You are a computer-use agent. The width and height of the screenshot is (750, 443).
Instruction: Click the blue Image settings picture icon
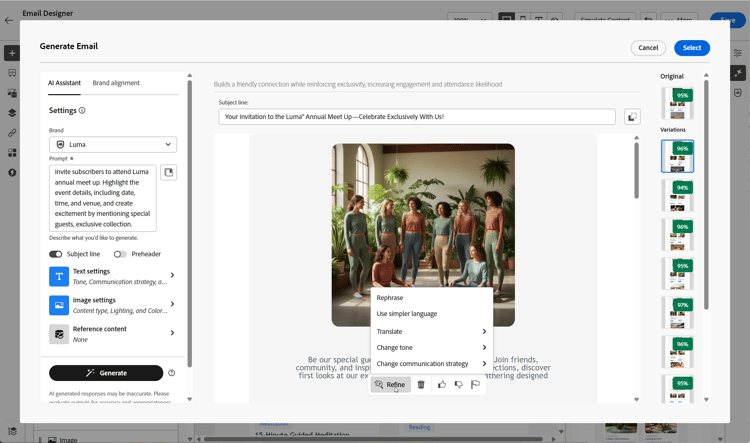tap(59, 305)
